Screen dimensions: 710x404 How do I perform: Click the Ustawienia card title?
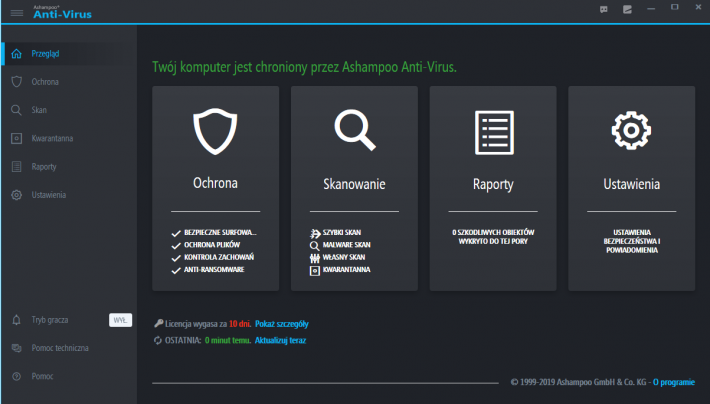point(631,184)
